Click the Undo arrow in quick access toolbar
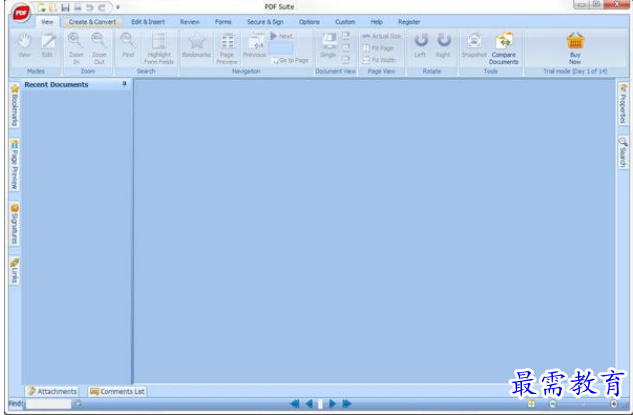The height and width of the screenshot is (415, 633). coord(90,7)
